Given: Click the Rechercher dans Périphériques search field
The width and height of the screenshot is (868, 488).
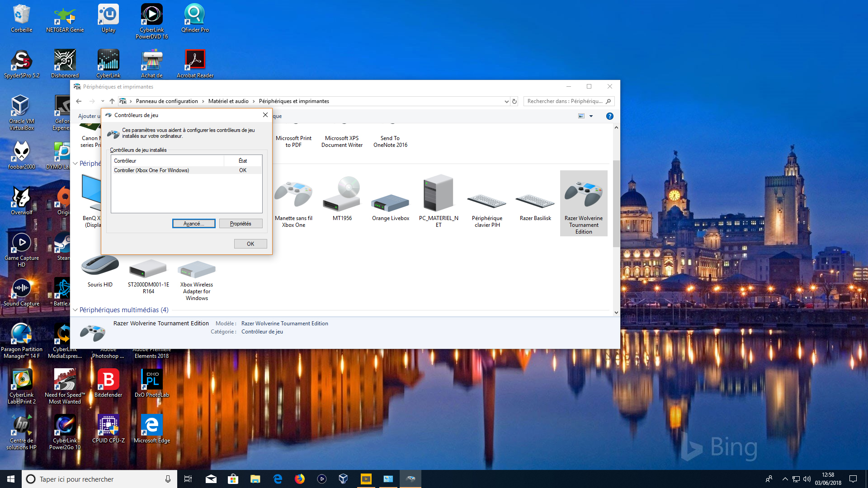Looking at the screenshot, I should click(565, 101).
